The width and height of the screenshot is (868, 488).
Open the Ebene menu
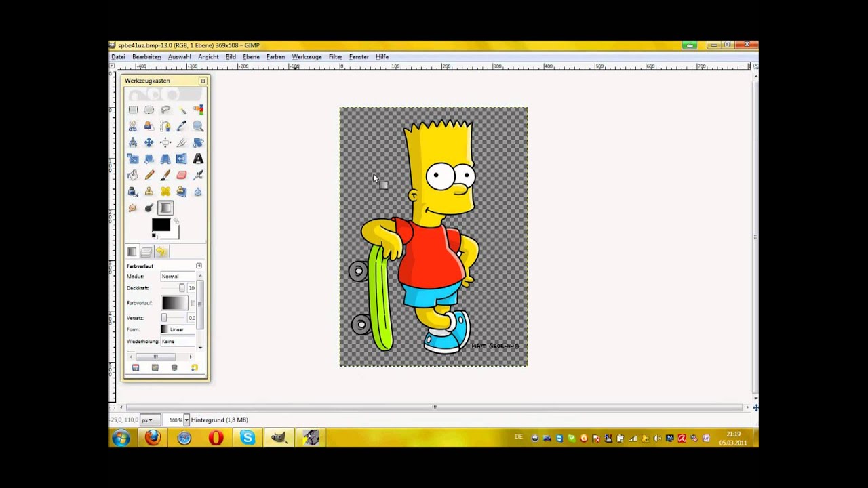(251, 57)
